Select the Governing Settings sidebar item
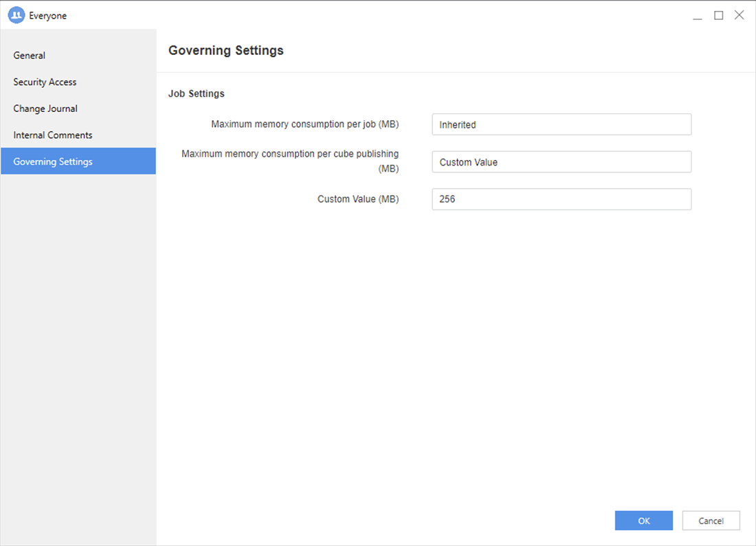This screenshot has height=546, width=756. tap(53, 162)
